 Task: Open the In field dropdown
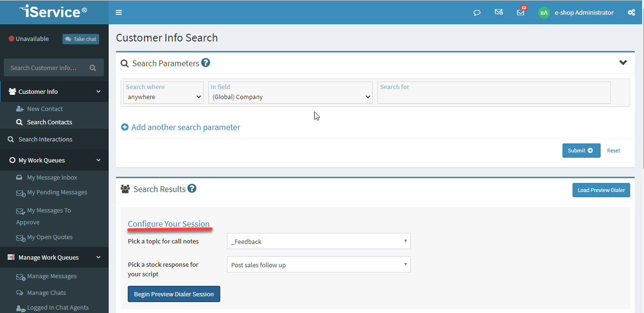click(290, 92)
